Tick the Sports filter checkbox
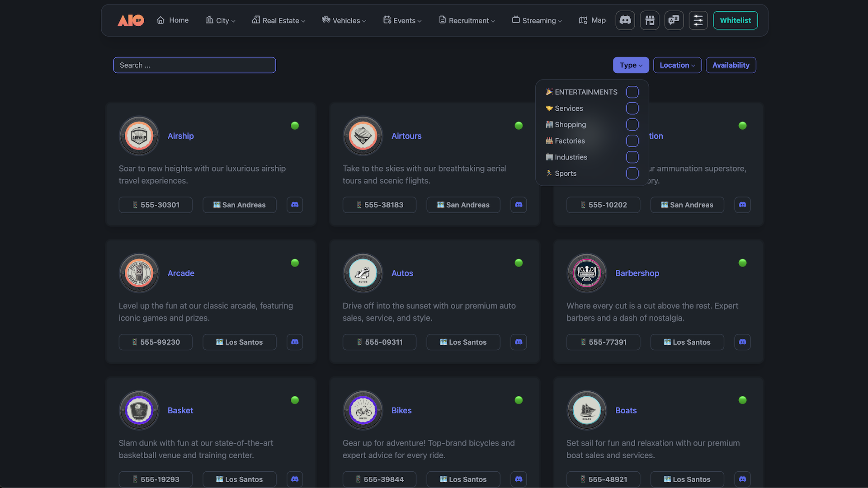The width and height of the screenshot is (868, 488). [x=632, y=174]
